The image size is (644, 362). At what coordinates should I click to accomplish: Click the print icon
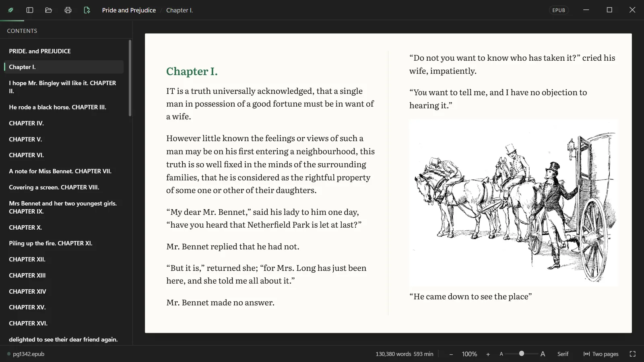(x=68, y=10)
